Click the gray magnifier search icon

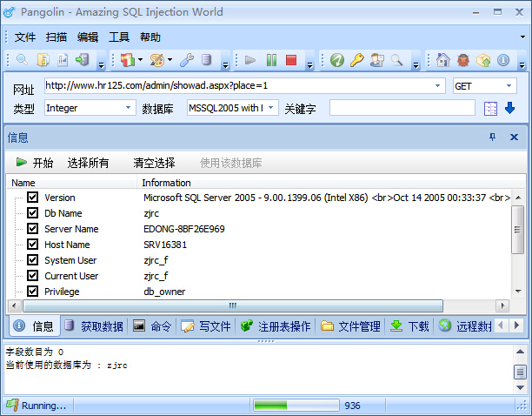pyautogui.click(x=397, y=60)
